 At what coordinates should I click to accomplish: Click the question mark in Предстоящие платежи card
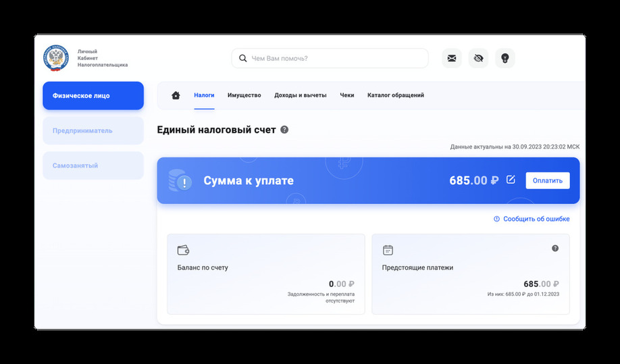click(x=555, y=249)
